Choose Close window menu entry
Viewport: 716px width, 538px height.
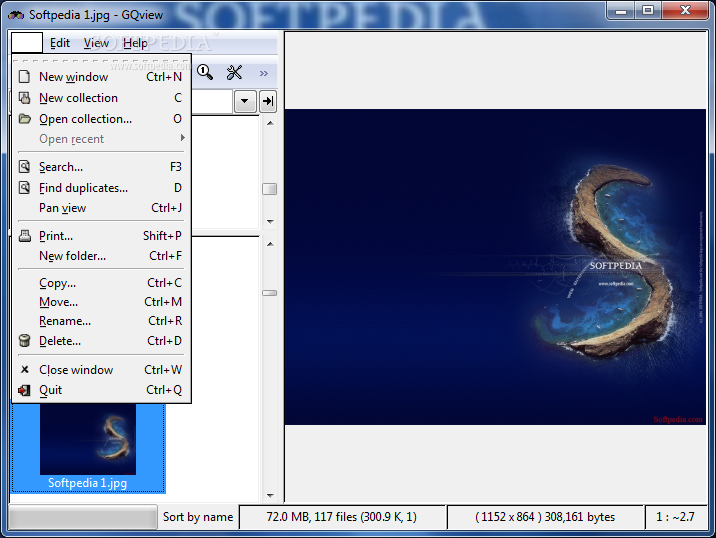click(x=101, y=369)
